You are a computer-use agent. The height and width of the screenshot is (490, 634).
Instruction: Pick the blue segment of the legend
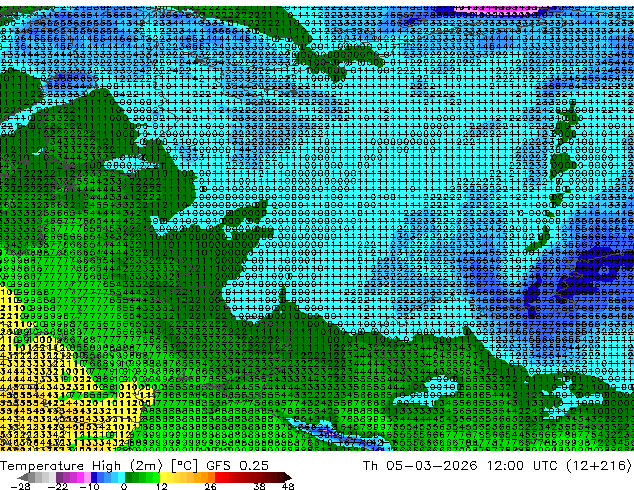tap(108, 477)
